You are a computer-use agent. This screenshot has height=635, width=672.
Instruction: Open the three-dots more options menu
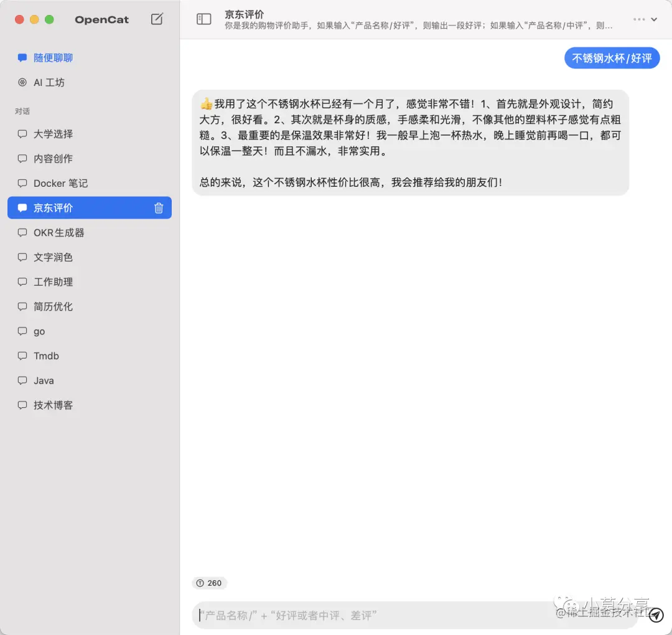[x=638, y=19]
